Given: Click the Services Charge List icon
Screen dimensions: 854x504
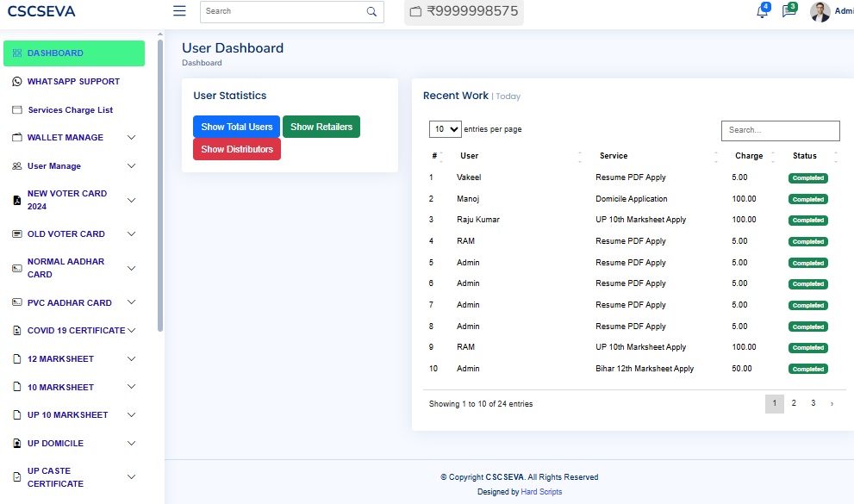Looking at the screenshot, I should tap(16, 110).
